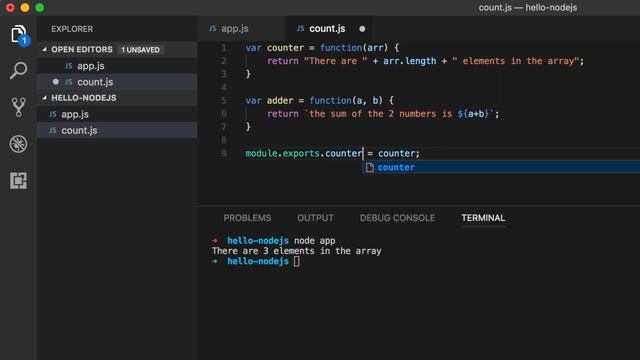
Task: Click 'arr.length' in the return statement
Action: coord(409,61)
